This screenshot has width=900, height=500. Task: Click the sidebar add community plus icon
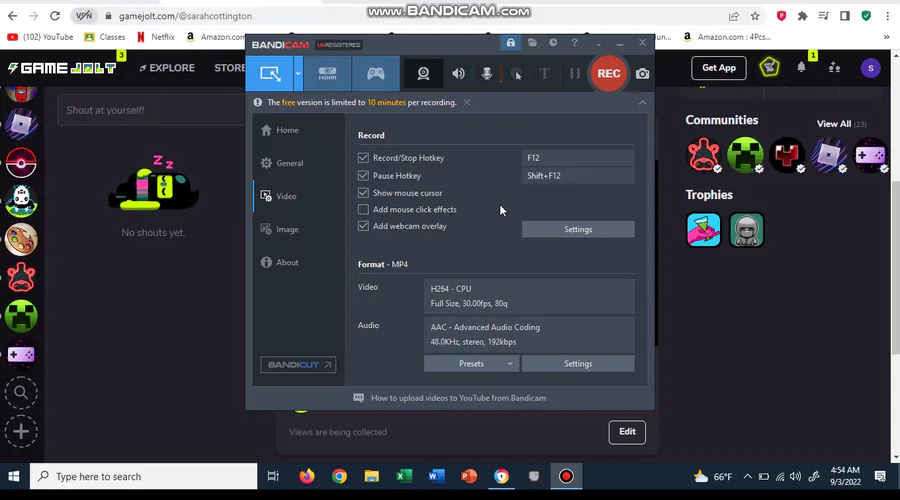(21, 431)
